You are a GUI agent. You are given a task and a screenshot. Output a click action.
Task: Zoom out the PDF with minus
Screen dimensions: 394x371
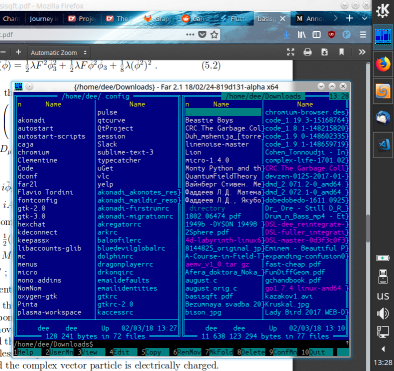[3, 52]
